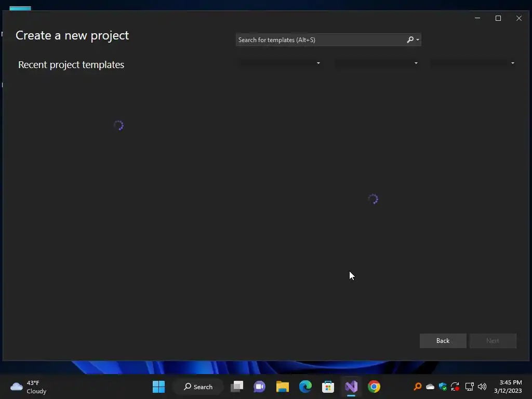Viewport: 532px width, 399px height.
Task: Launch Google Chrome from the taskbar
Action: coord(374,387)
